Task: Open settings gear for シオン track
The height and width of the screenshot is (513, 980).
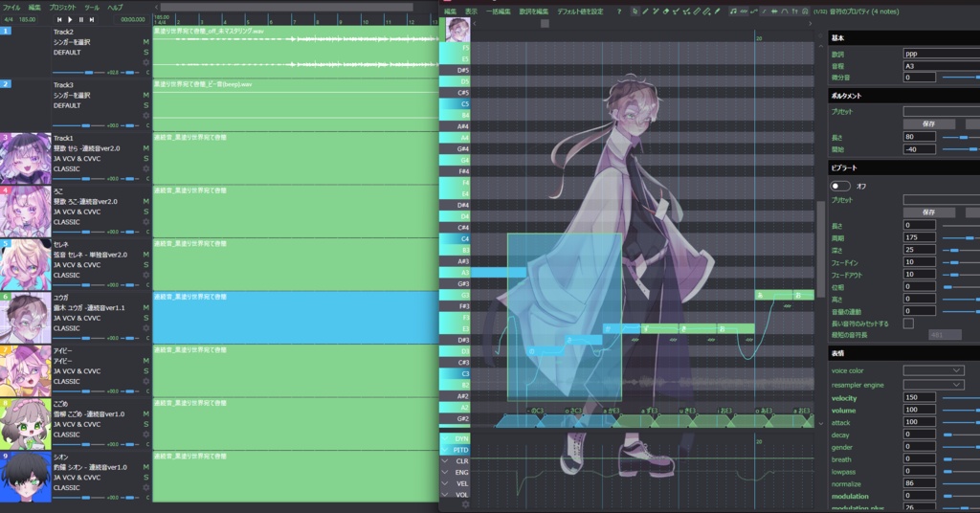Action: pos(146,487)
